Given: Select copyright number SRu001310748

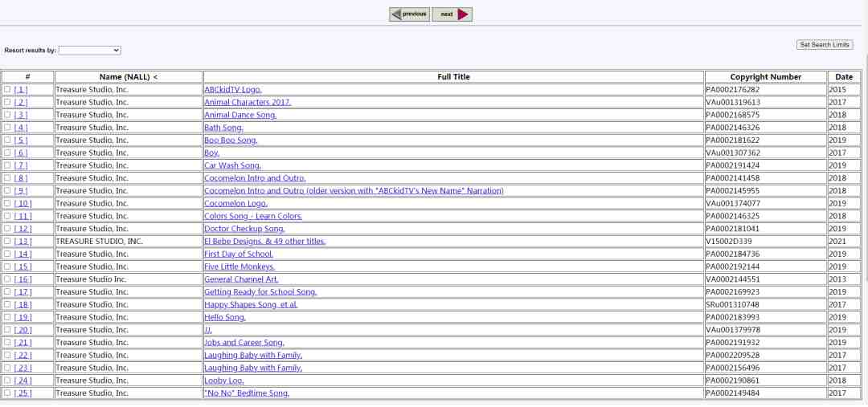Looking at the screenshot, I should point(733,305).
